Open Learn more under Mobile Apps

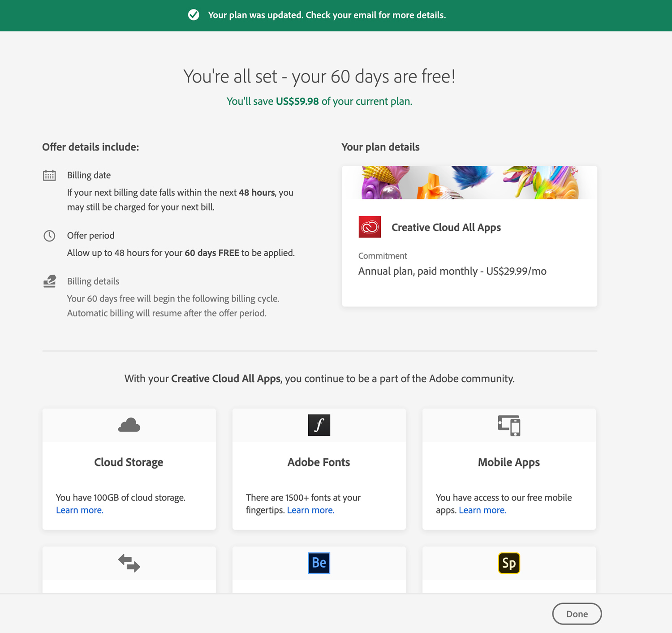pyautogui.click(x=482, y=510)
